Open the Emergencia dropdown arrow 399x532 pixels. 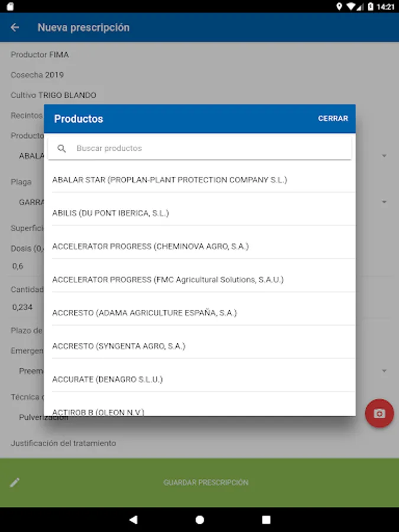384,371
